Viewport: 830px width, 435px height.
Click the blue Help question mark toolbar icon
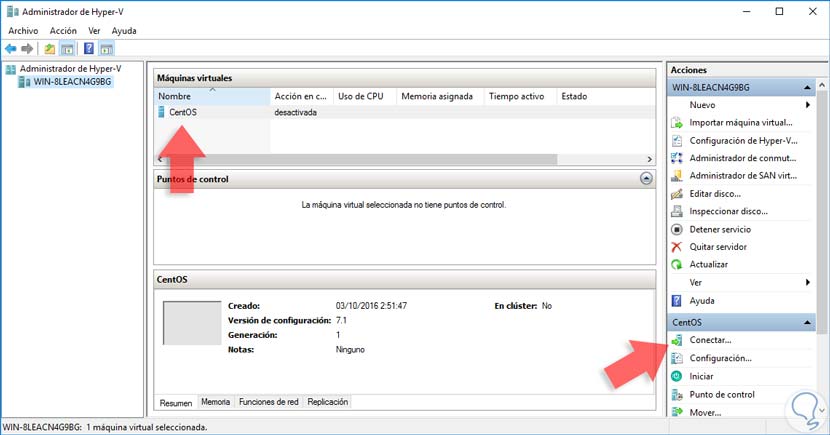(x=89, y=49)
